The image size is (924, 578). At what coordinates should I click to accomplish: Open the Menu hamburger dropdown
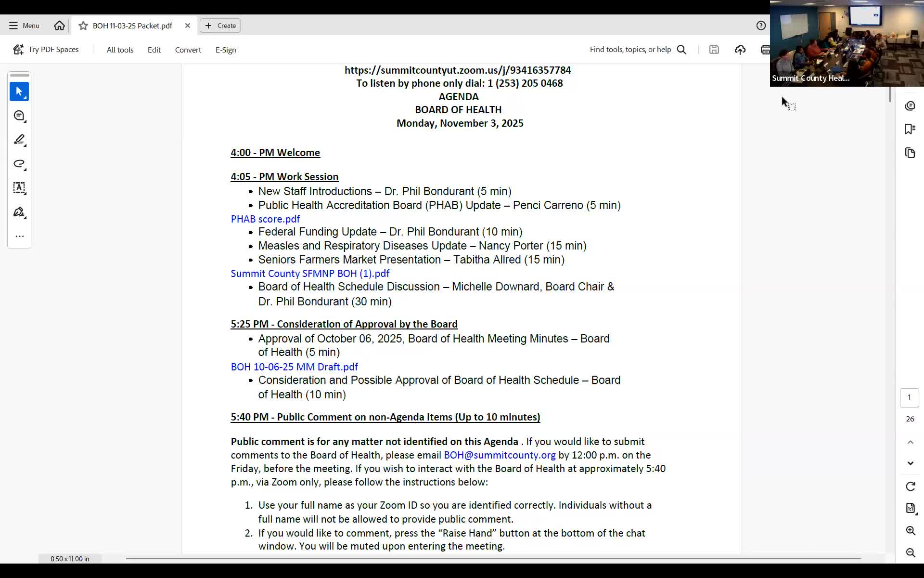pyautogui.click(x=24, y=26)
